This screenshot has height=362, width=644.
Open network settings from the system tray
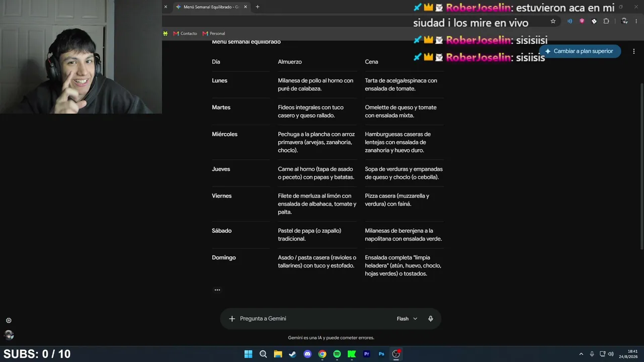click(x=602, y=354)
